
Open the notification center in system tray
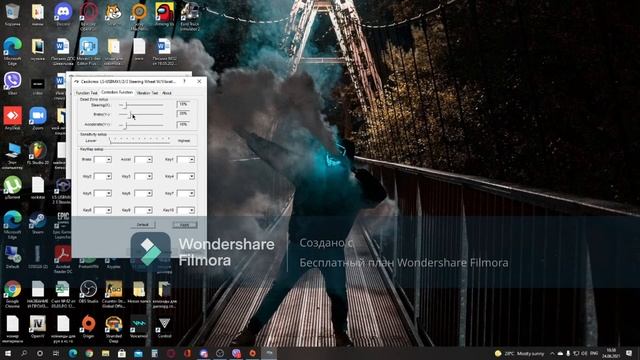click(629, 353)
